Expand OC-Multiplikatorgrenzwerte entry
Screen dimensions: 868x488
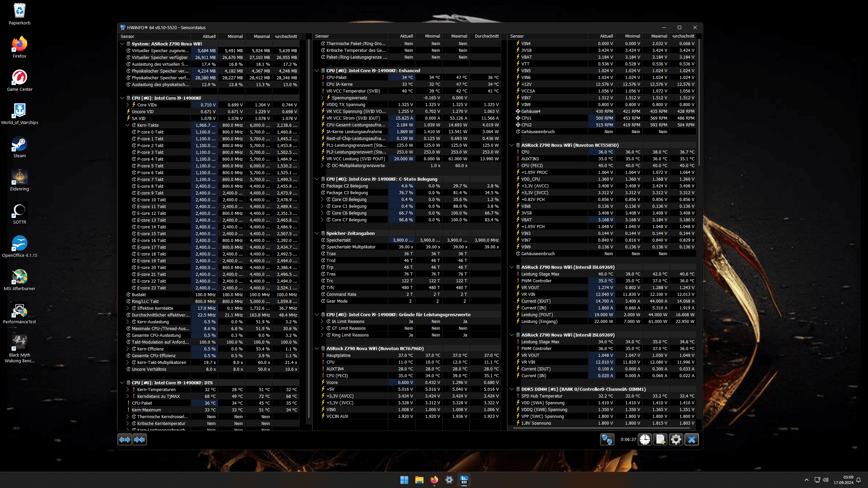(322, 166)
